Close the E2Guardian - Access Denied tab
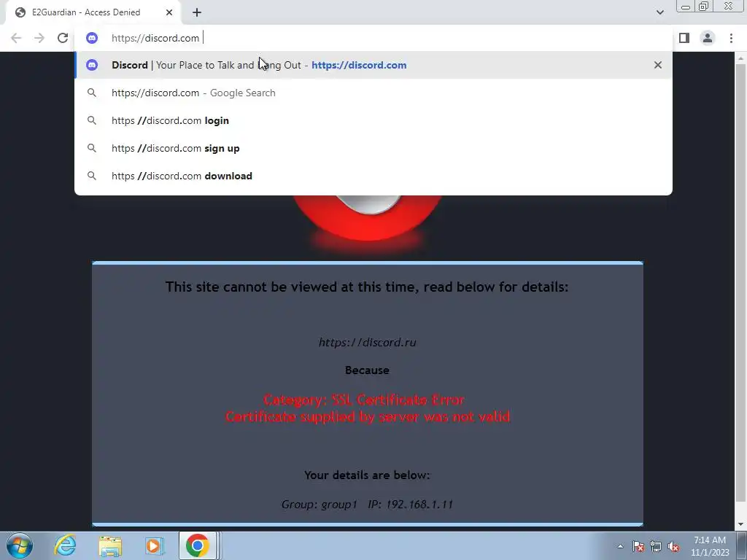This screenshot has height=560, width=747. [x=169, y=12]
